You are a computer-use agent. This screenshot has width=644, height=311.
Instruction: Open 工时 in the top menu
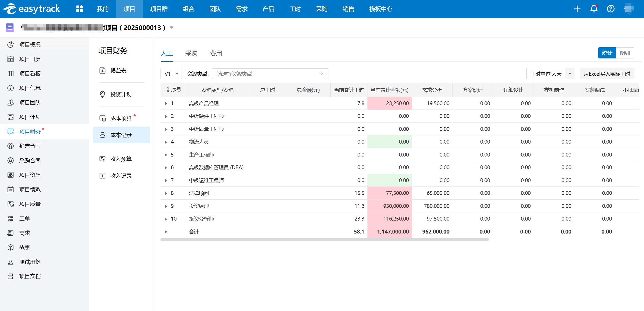295,9
